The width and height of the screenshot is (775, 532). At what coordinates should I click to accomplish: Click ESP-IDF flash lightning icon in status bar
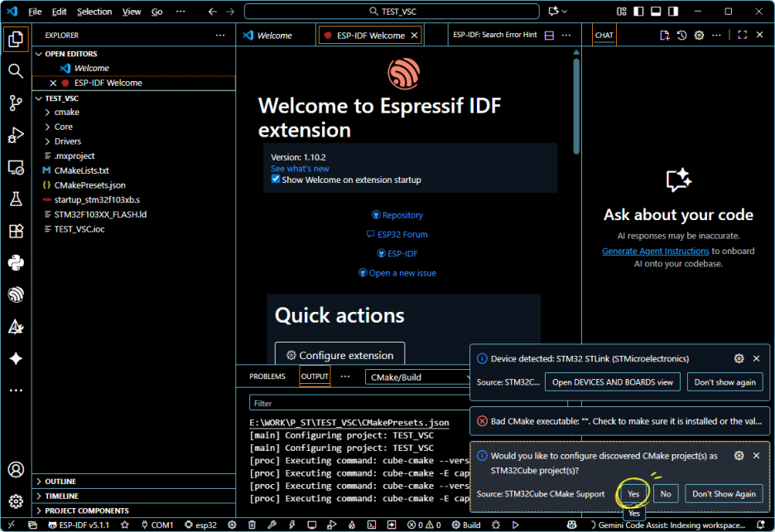point(291,525)
